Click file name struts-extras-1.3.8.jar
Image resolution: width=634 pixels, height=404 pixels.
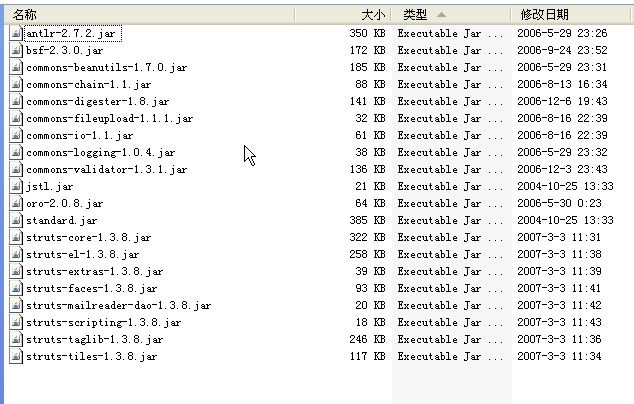click(x=95, y=271)
